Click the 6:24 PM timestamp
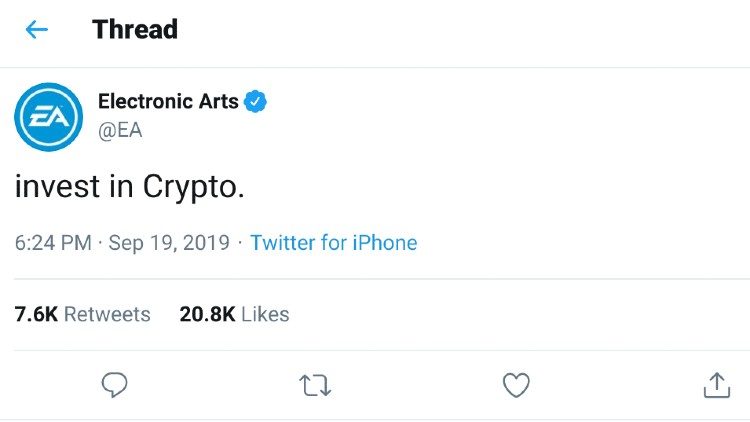The height and width of the screenshot is (422, 750). tap(53, 243)
